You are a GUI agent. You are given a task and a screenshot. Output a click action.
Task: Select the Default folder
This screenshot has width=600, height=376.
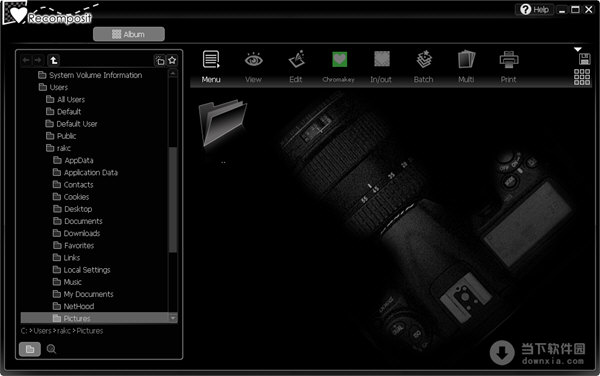(x=64, y=112)
